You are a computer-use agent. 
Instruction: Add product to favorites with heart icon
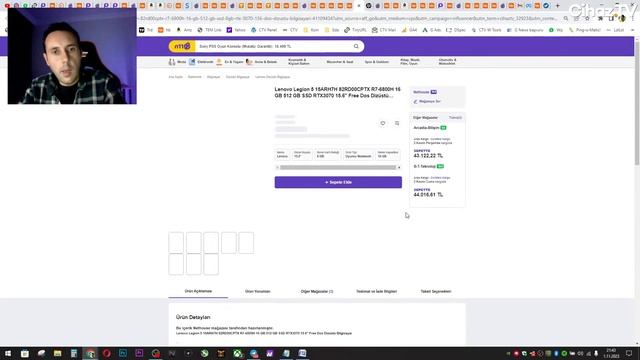click(382, 123)
